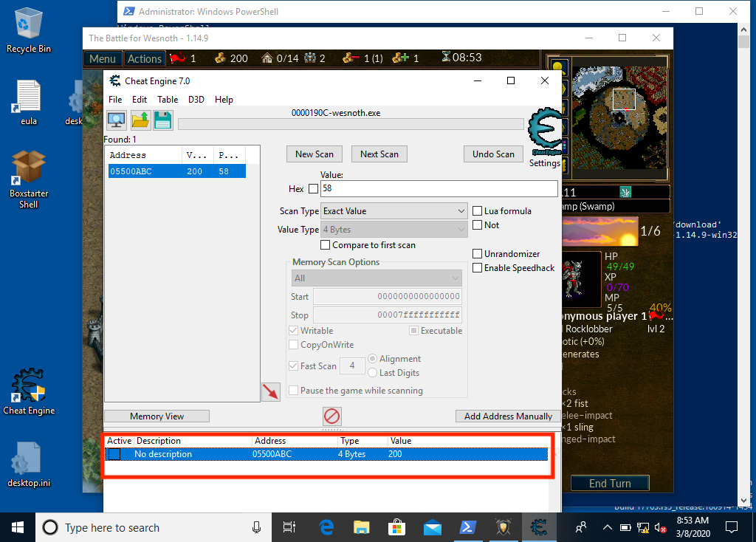The image size is (756, 542).
Task: Toggle the Active box for address 05500ABC
Action: tap(114, 454)
